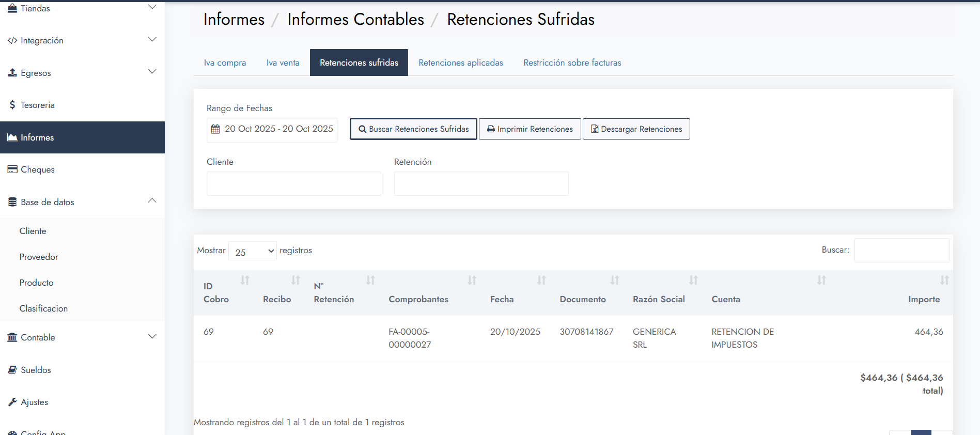Focus the Cliente filter input field
The height and width of the screenshot is (435, 980).
pyautogui.click(x=293, y=183)
